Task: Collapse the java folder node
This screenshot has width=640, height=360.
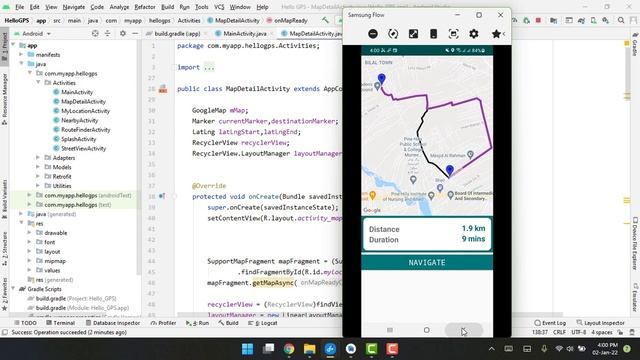Action: [x=21, y=64]
